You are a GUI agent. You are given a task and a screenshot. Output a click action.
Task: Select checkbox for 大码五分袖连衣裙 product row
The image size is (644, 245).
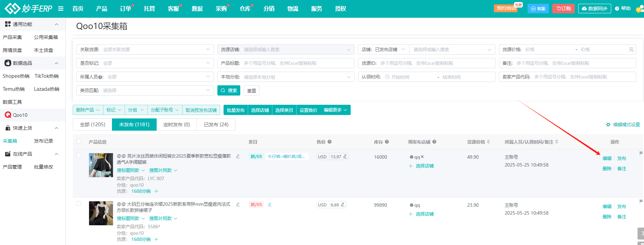tap(79, 203)
